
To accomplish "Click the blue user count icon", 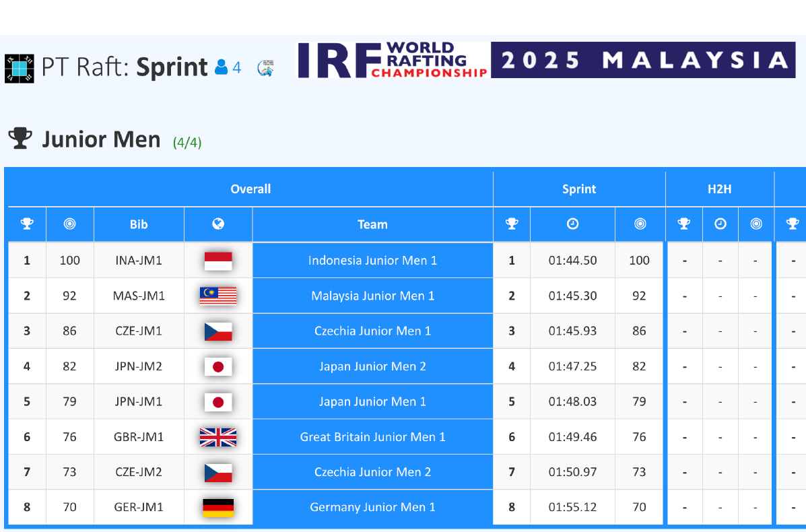I will click(221, 67).
